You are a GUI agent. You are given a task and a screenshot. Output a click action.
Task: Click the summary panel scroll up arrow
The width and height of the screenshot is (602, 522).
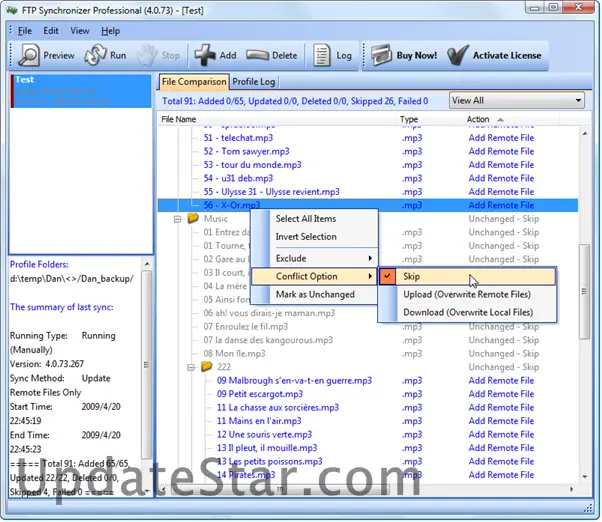click(147, 264)
